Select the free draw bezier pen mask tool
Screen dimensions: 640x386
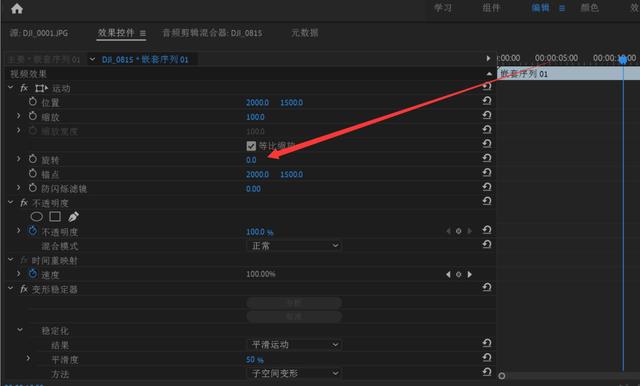(73, 217)
